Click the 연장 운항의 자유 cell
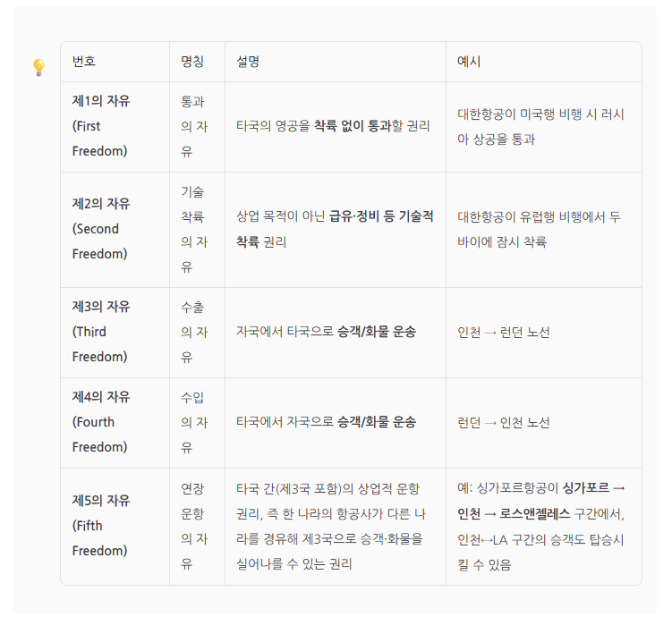 tap(192, 526)
